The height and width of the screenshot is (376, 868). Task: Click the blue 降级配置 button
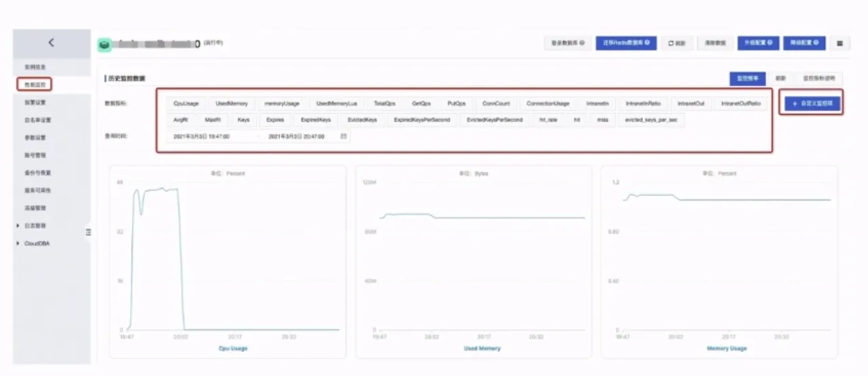pos(804,43)
